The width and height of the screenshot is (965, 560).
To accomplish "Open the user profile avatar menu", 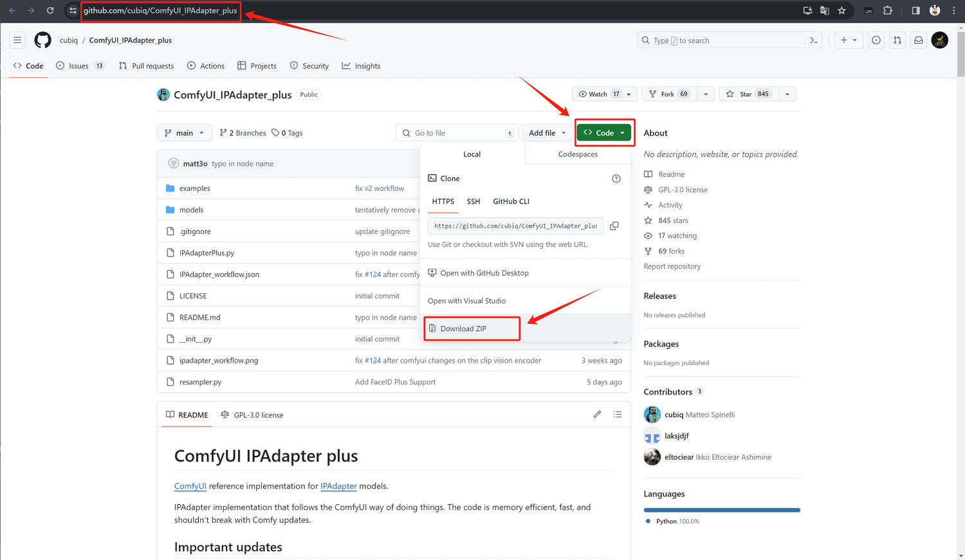I will (940, 40).
